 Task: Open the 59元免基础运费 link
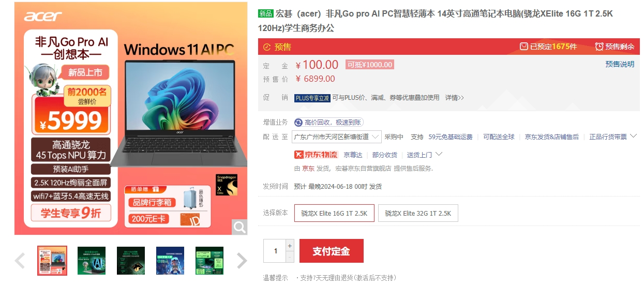(x=451, y=137)
